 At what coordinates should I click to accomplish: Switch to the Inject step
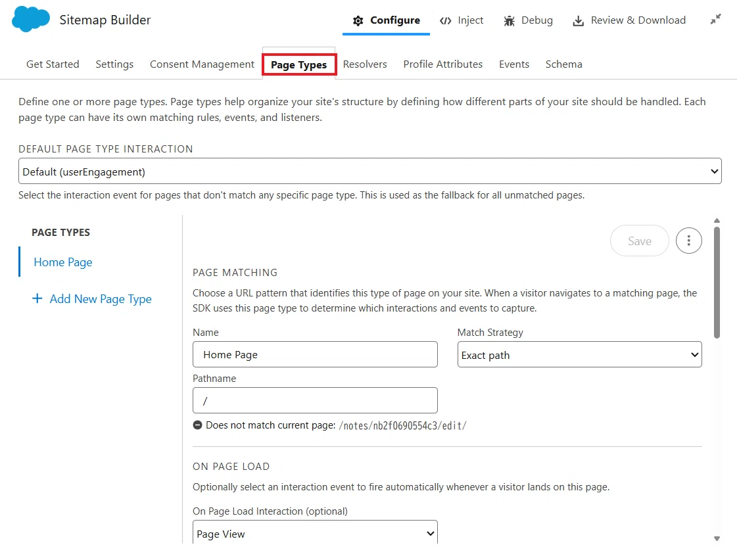coord(461,20)
